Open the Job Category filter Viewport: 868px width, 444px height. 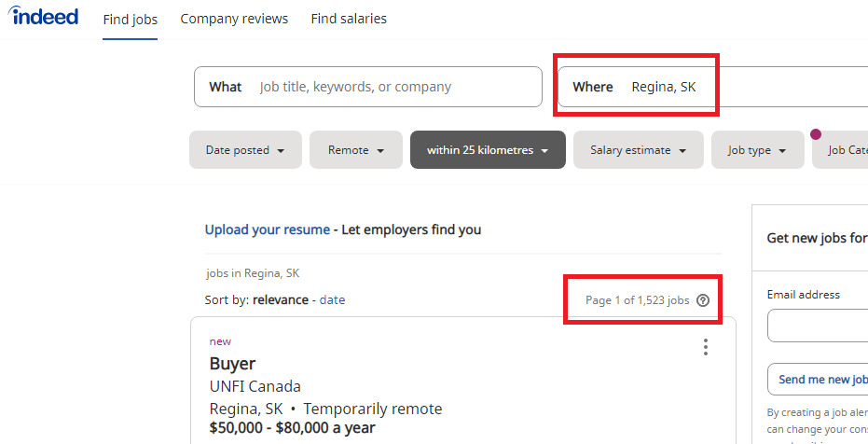[840, 150]
